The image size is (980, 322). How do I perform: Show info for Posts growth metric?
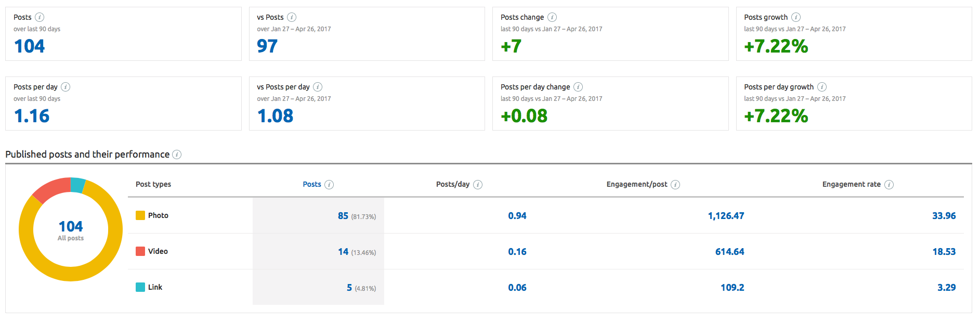[x=796, y=17]
